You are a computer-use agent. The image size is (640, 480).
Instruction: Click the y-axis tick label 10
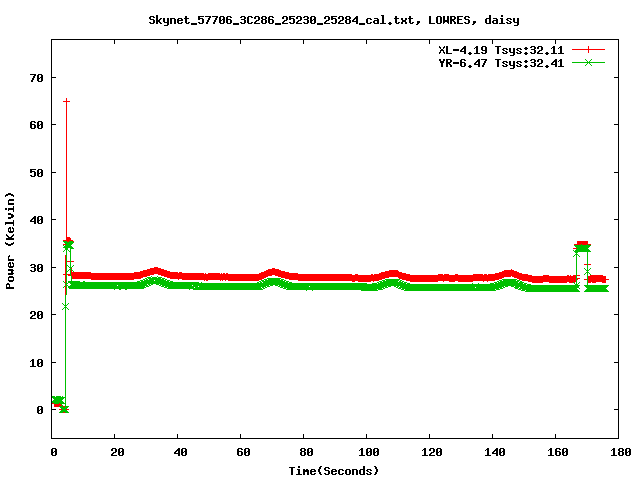pyautogui.click(x=36, y=363)
